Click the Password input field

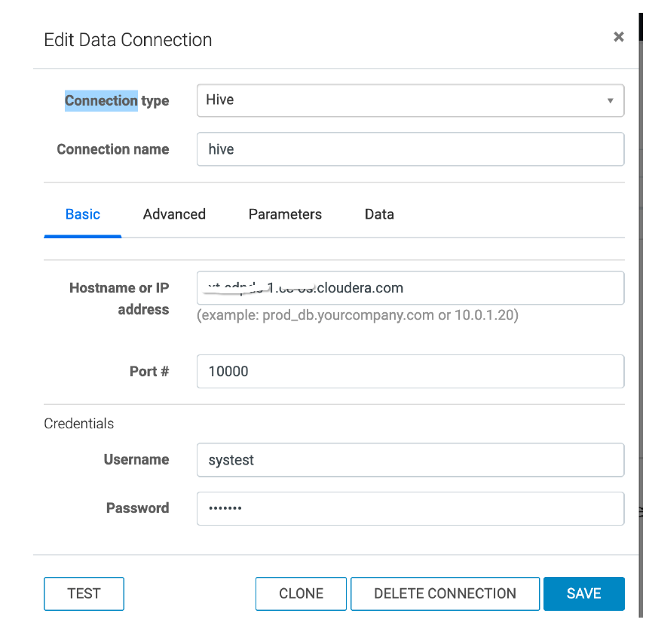409,508
